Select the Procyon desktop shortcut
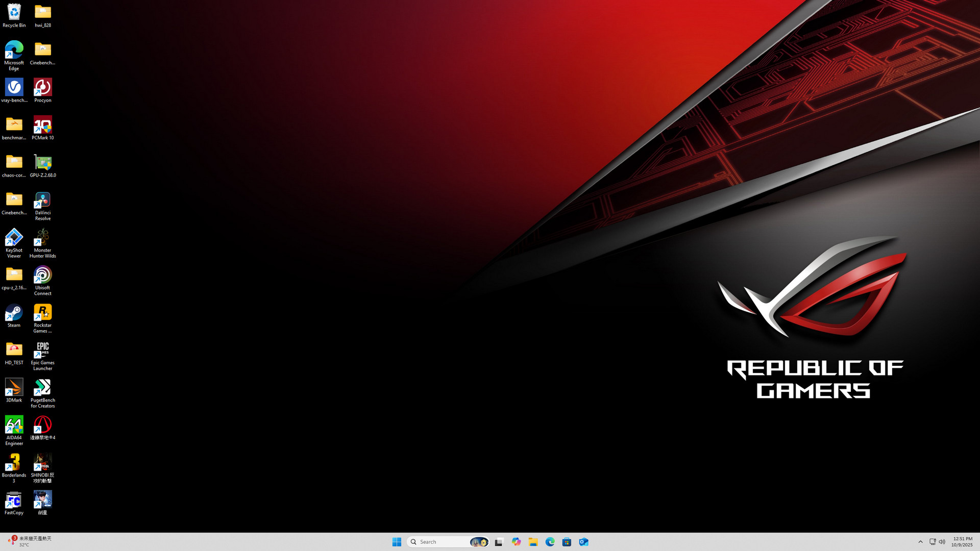 (x=43, y=88)
